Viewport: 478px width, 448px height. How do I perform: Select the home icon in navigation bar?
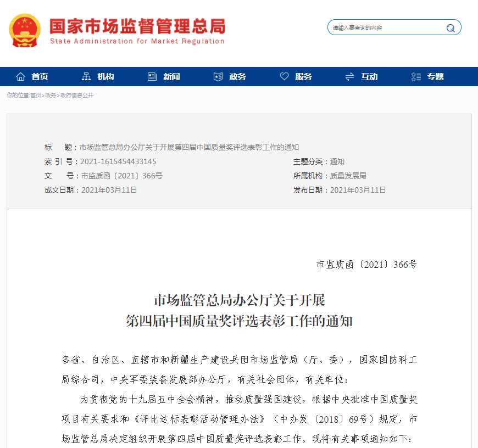pos(20,76)
